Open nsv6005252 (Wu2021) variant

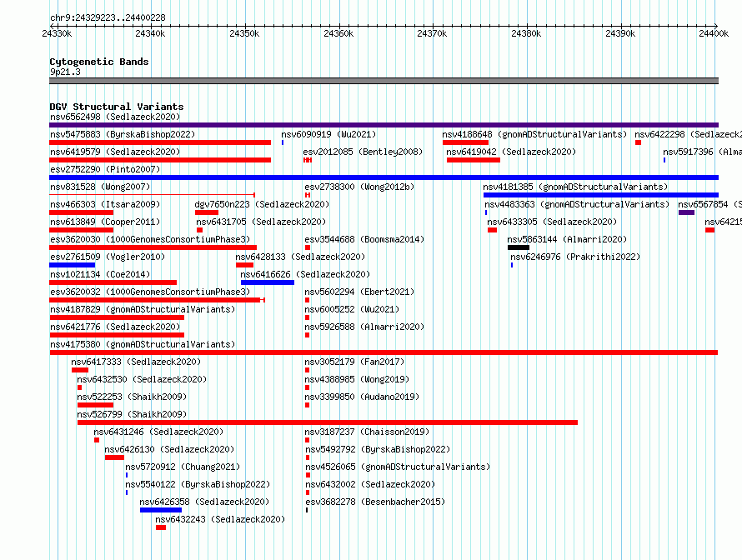[352, 309]
